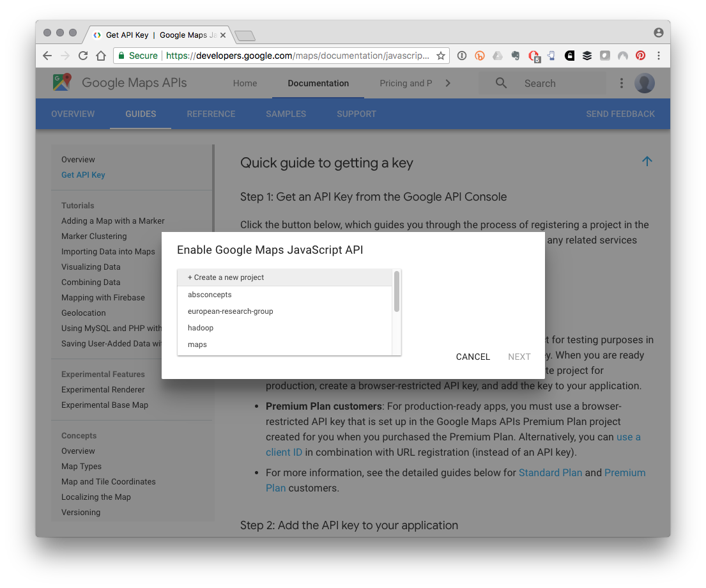Reload the page with the refresh icon
This screenshot has width=706, height=588.
pyautogui.click(x=83, y=56)
